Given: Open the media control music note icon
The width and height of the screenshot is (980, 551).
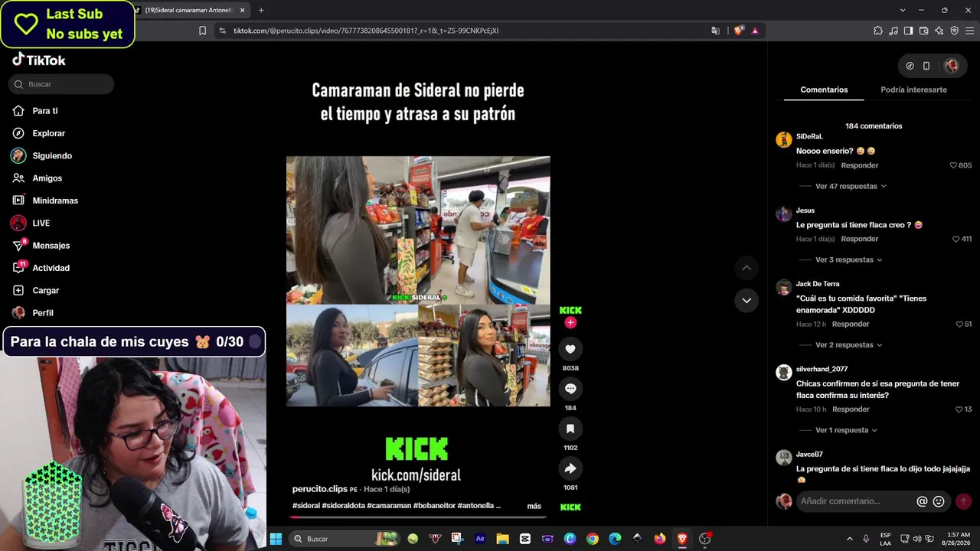Looking at the screenshot, I should [x=893, y=31].
